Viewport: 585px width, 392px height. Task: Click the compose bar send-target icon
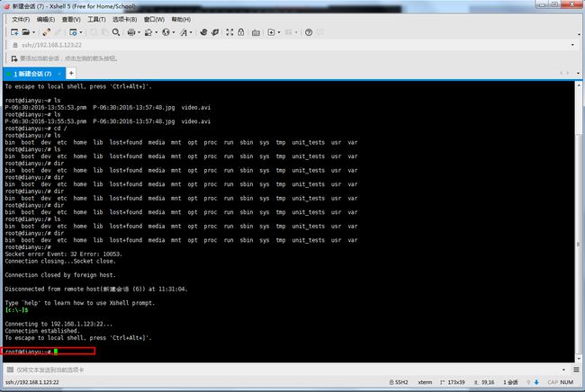10,370
